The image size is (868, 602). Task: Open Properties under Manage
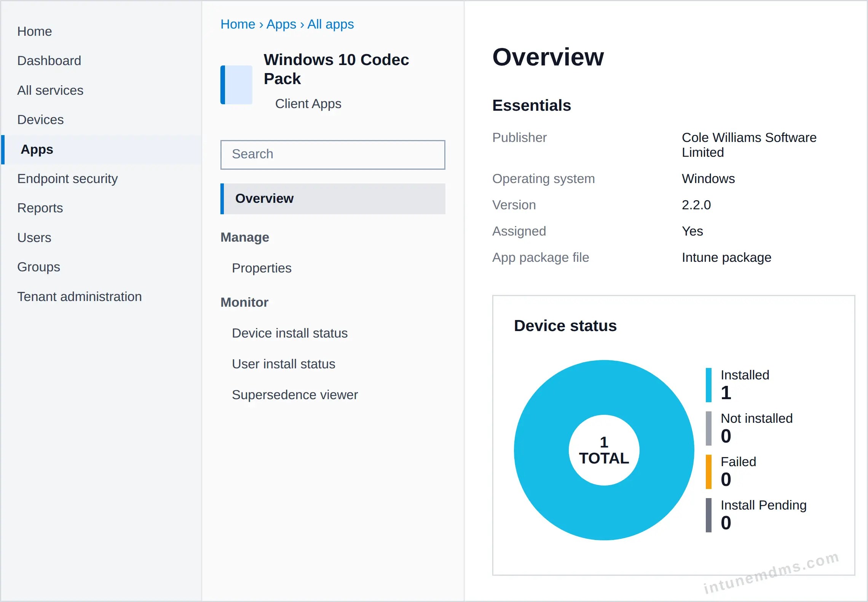262,268
